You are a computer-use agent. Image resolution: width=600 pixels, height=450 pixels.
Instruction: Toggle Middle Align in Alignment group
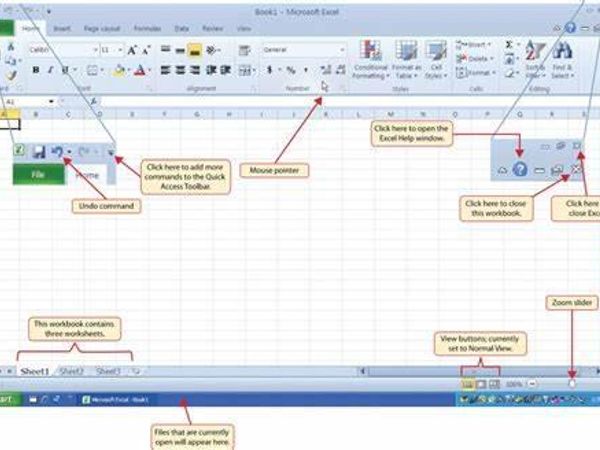point(180,50)
